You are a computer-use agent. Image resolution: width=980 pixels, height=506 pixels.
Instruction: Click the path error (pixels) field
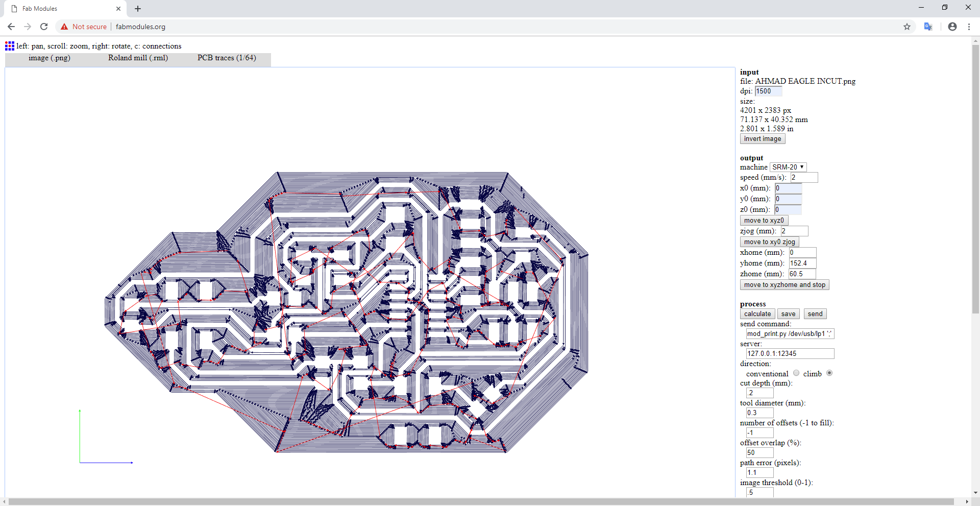coord(759,473)
